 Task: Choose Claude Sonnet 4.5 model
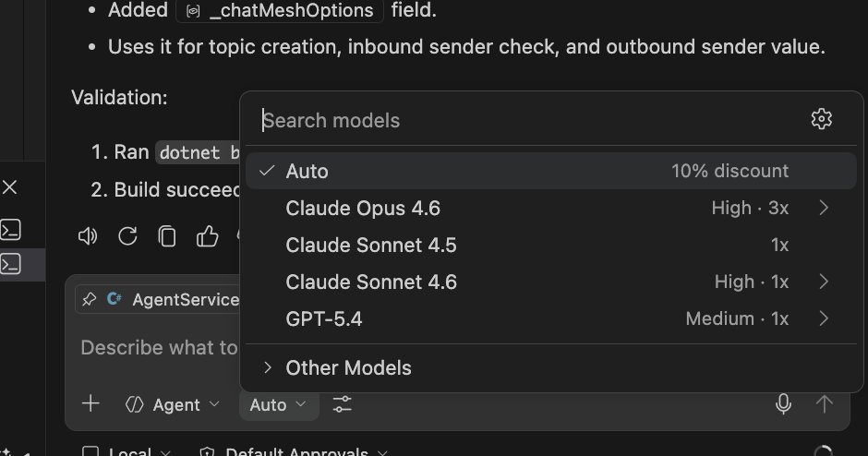[x=550, y=246]
